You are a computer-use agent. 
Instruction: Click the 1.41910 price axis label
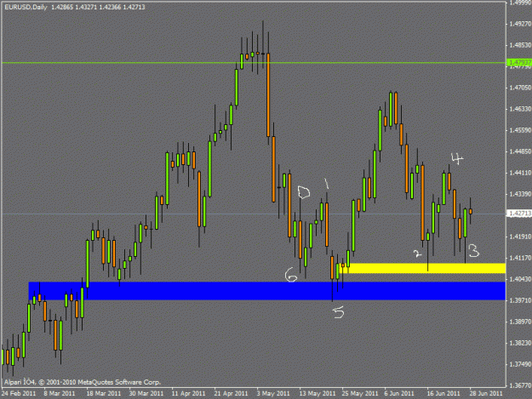tap(520, 237)
